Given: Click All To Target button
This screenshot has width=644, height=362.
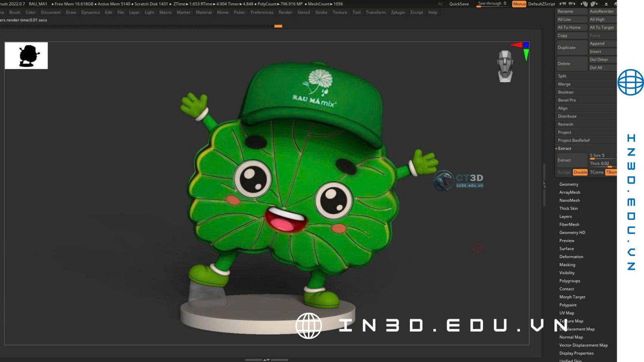Looking at the screenshot, I should (603, 27).
